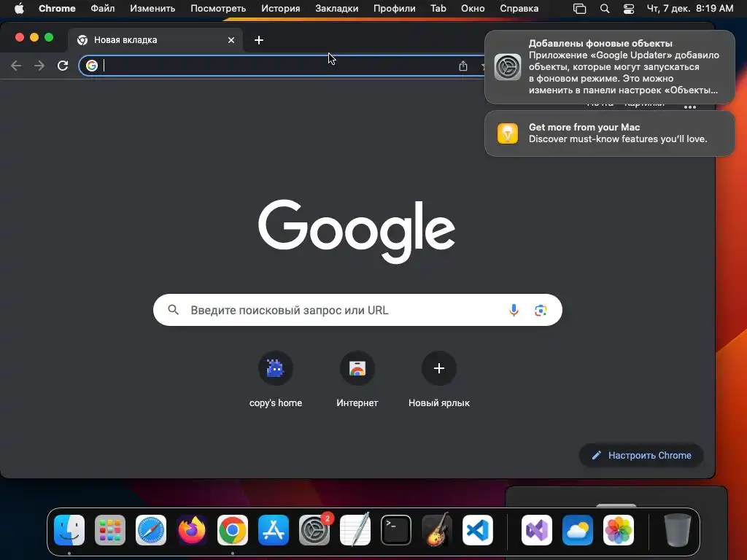The height and width of the screenshot is (560, 747).
Task: Add a shortcut via Новый ярлык
Action: point(438,380)
